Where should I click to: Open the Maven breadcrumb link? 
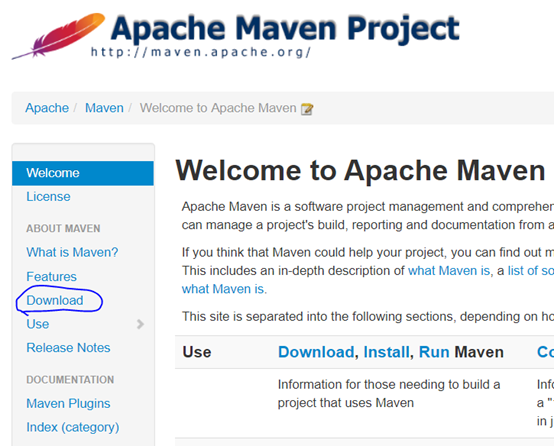[104, 108]
